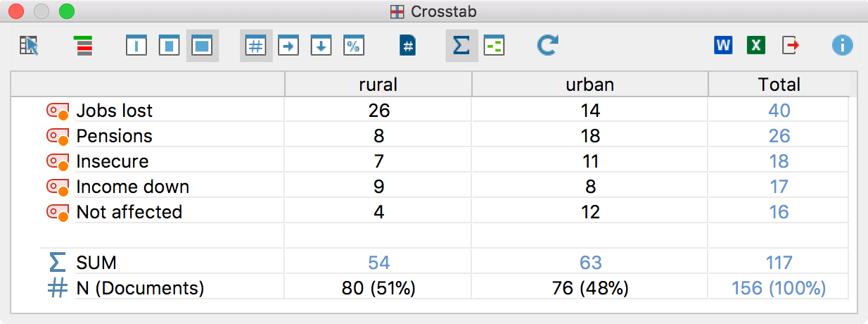Click the export table icon
The width and height of the screenshot is (868, 324).
click(791, 46)
